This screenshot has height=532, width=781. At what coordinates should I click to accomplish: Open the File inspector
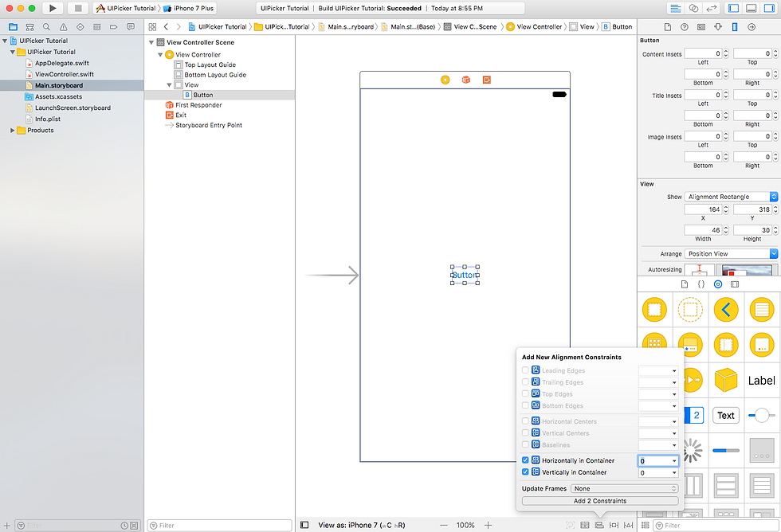(x=668, y=27)
